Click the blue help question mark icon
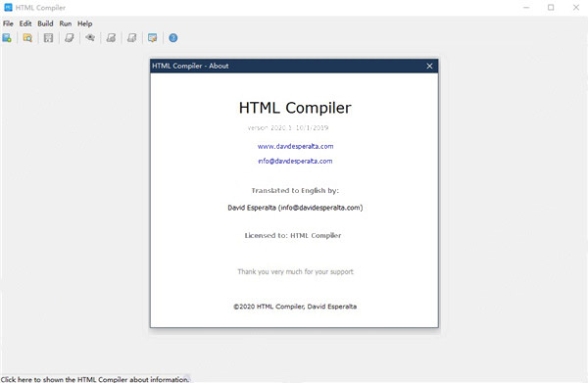 (x=172, y=38)
